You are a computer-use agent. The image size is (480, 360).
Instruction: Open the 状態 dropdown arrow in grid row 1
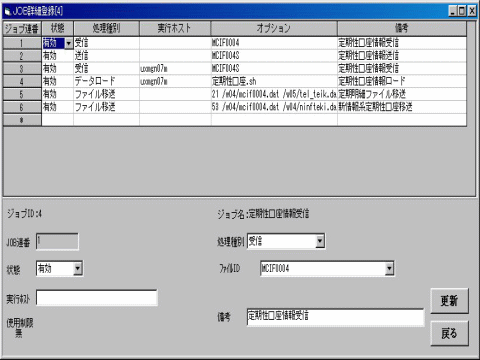coord(69,43)
